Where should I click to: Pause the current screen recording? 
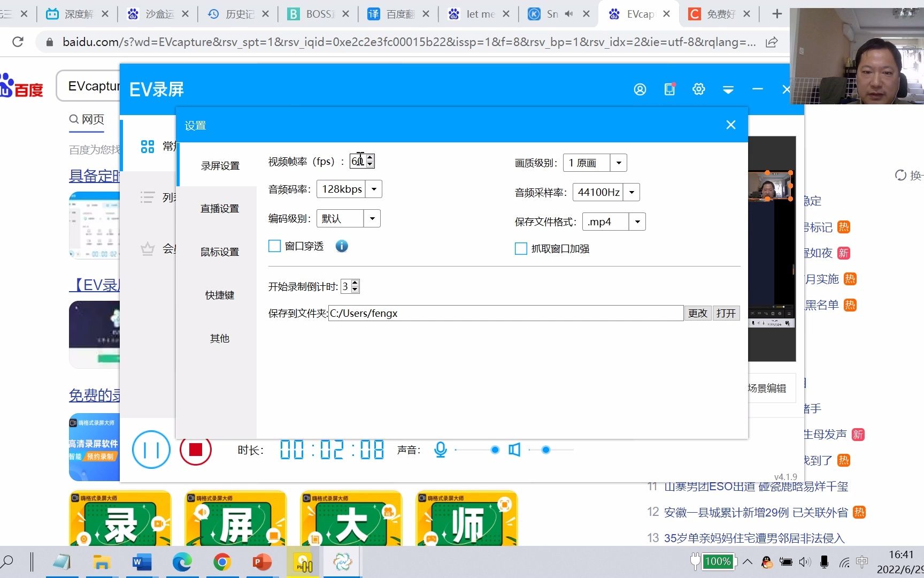click(x=151, y=450)
